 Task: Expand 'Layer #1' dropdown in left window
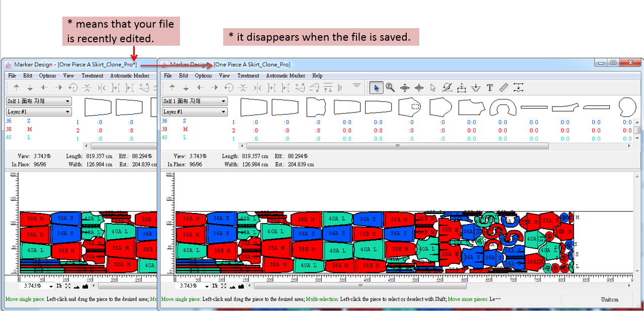(39, 112)
